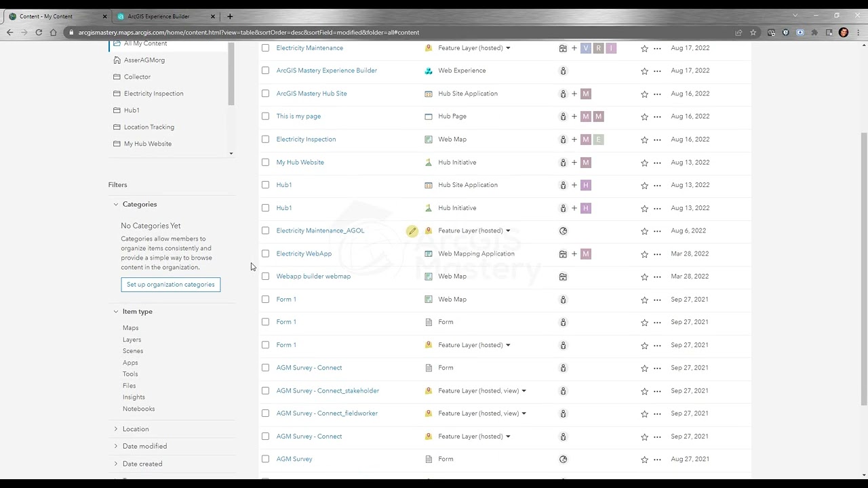
Task: Set up organization categories
Action: pyautogui.click(x=171, y=285)
